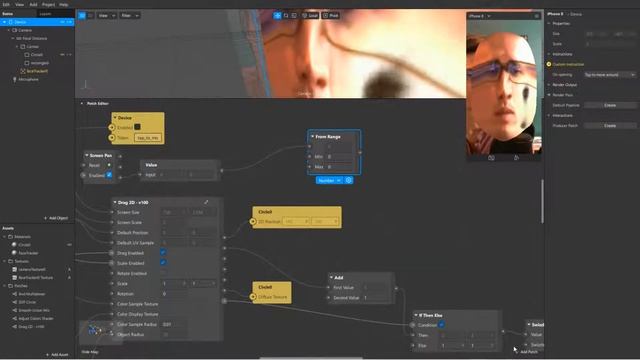Enable the blue viewport layout icon
Screen dimensions: 640x360
(x=82, y=16)
